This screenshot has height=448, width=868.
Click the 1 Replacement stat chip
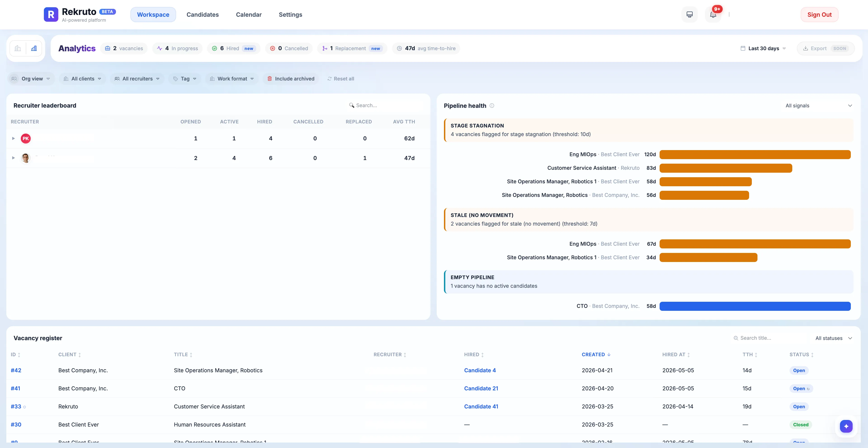click(x=352, y=49)
